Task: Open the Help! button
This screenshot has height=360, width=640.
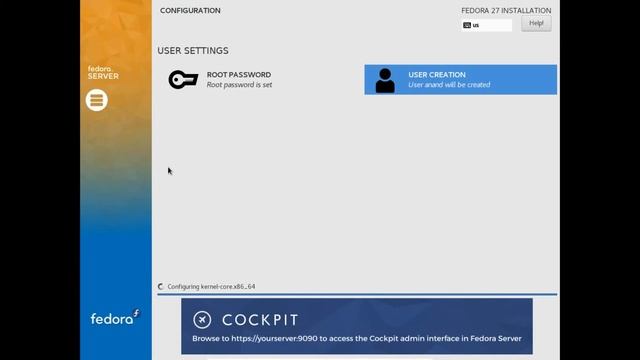Action: coord(536,23)
